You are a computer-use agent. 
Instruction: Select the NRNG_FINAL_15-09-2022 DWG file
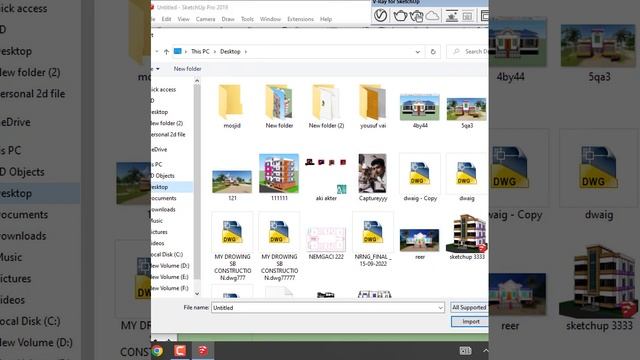[373, 240]
